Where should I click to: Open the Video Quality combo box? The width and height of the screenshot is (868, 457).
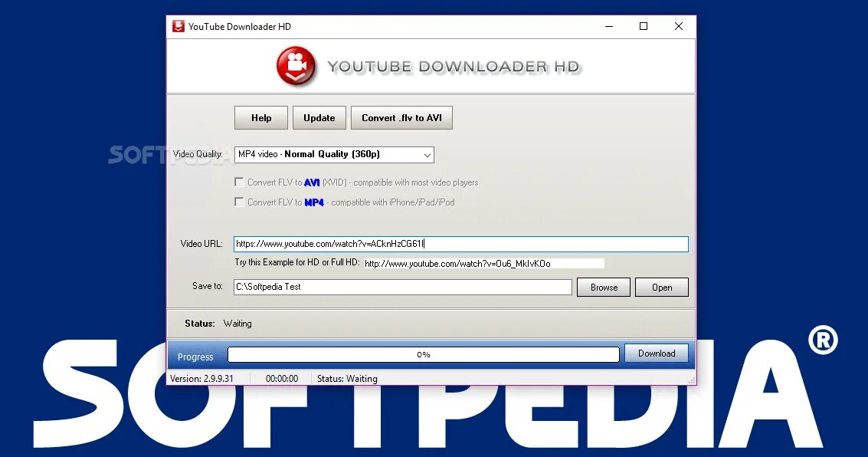[x=334, y=155]
